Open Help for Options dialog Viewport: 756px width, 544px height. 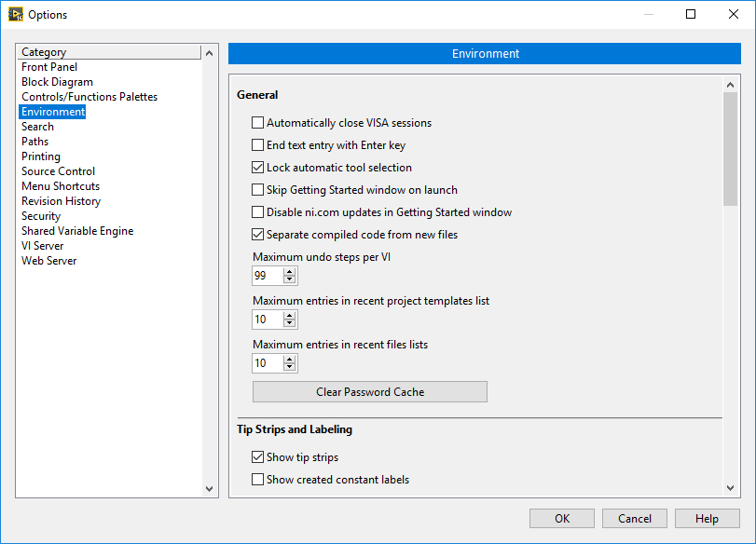point(707,519)
